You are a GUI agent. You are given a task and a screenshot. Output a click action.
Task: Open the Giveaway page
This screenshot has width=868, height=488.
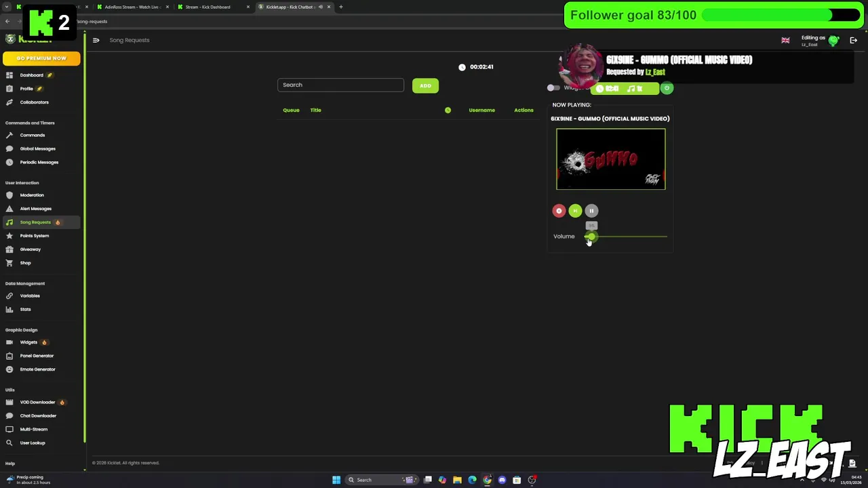(x=30, y=249)
